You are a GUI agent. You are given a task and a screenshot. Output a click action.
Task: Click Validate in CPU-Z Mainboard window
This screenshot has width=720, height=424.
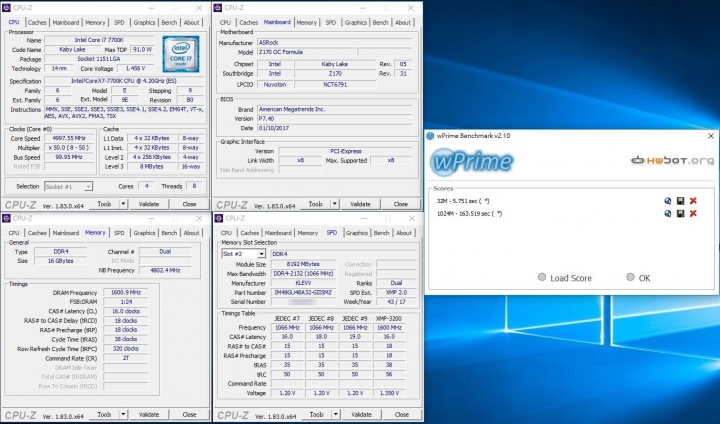[360, 204]
